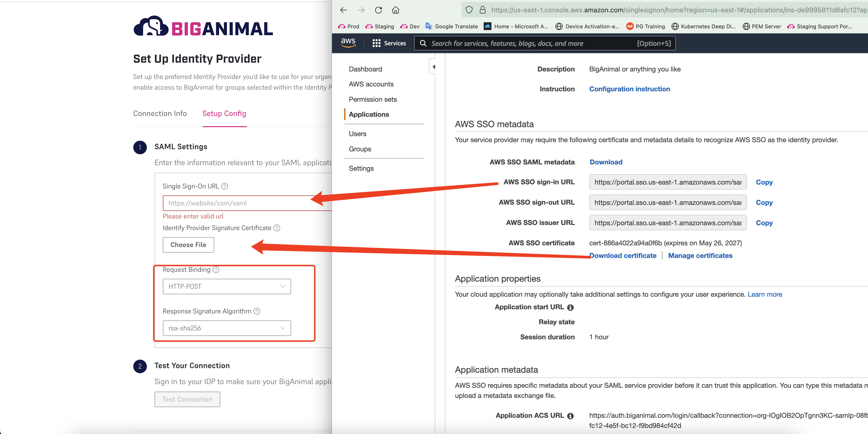Copy the AWS SSO sign-in URL
This screenshot has width=868, height=434.
[x=764, y=182]
